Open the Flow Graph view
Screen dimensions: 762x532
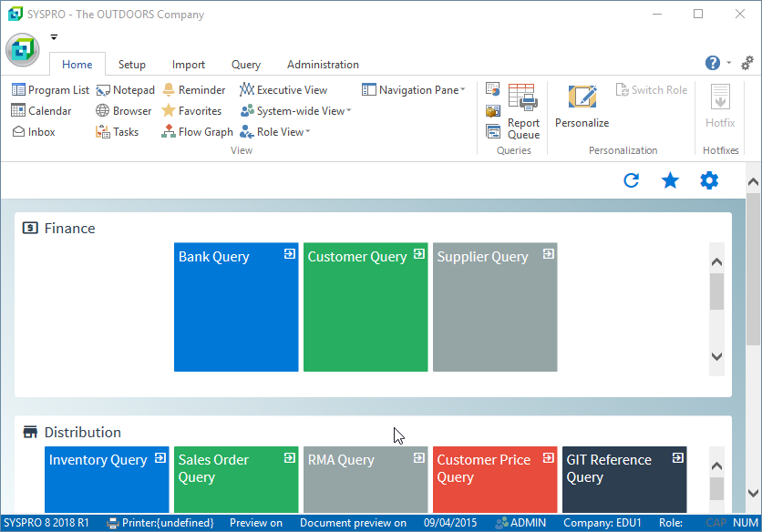(x=197, y=132)
